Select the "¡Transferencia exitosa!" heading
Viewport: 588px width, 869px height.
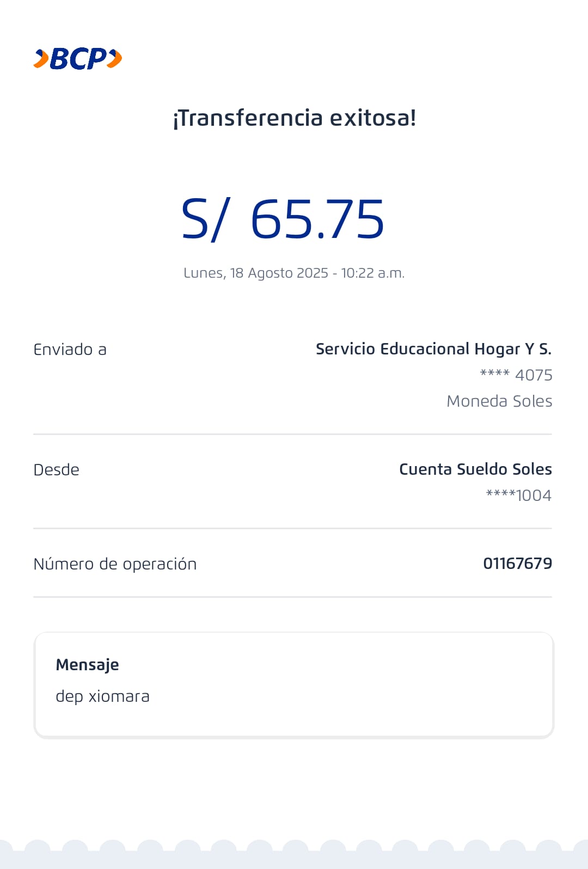(294, 118)
